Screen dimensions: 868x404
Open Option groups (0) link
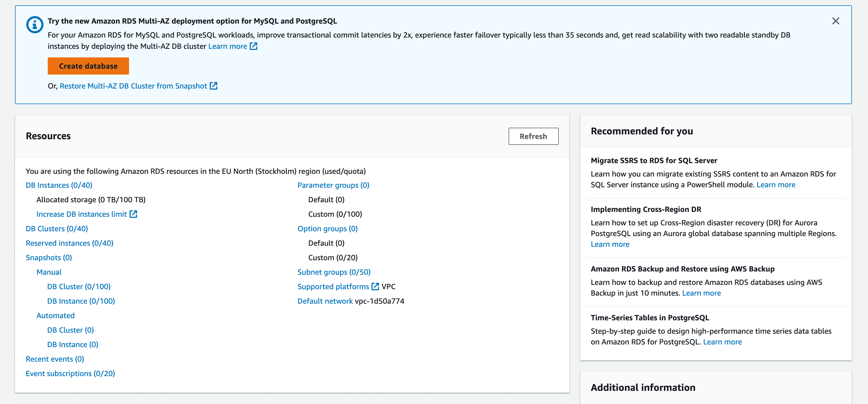coord(328,229)
